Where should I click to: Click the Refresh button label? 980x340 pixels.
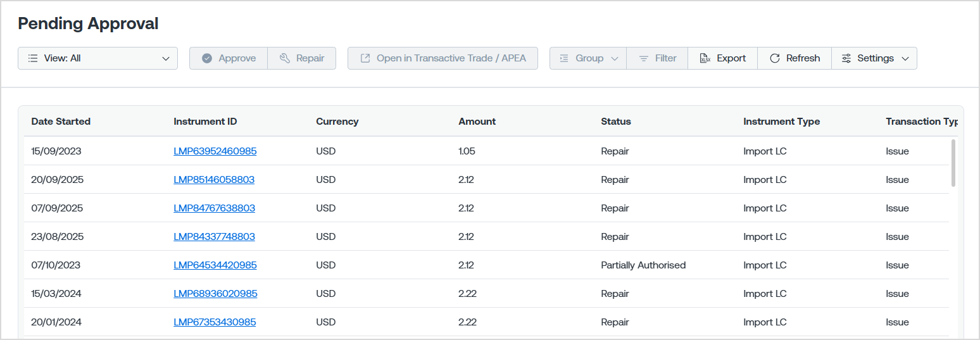(x=803, y=58)
